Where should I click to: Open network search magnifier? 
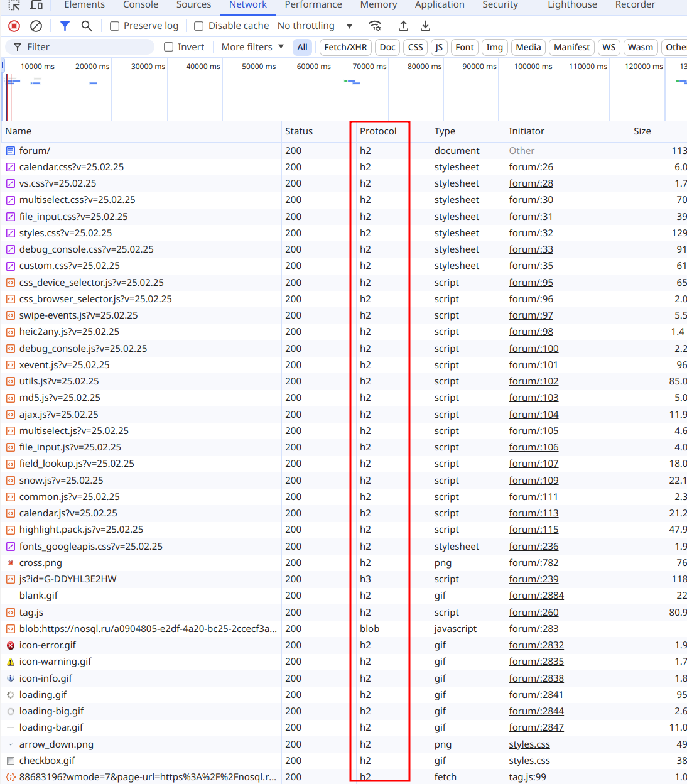(87, 26)
